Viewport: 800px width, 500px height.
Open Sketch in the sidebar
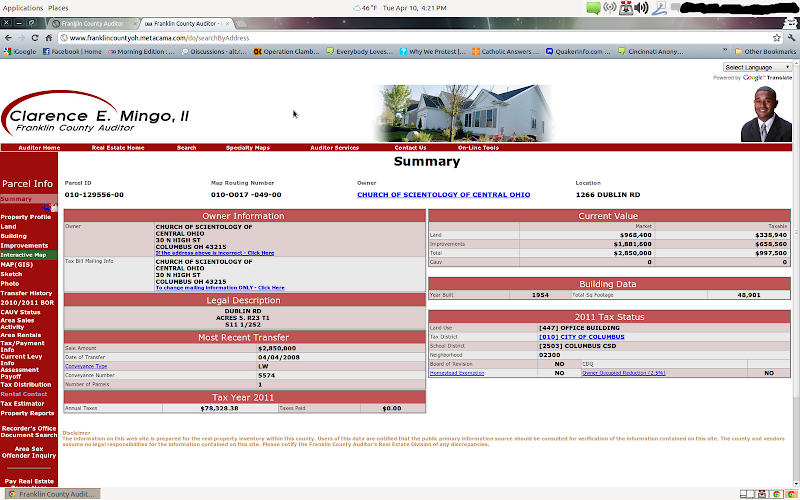pyautogui.click(x=11, y=274)
